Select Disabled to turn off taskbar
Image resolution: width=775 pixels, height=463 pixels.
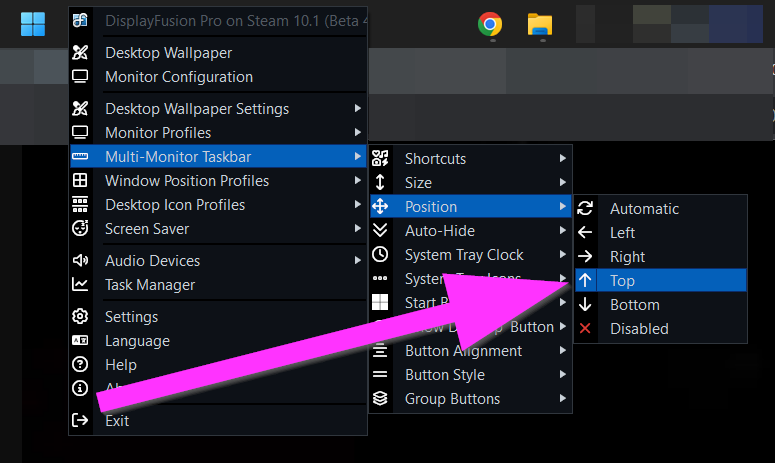pyautogui.click(x=639, y=329)
